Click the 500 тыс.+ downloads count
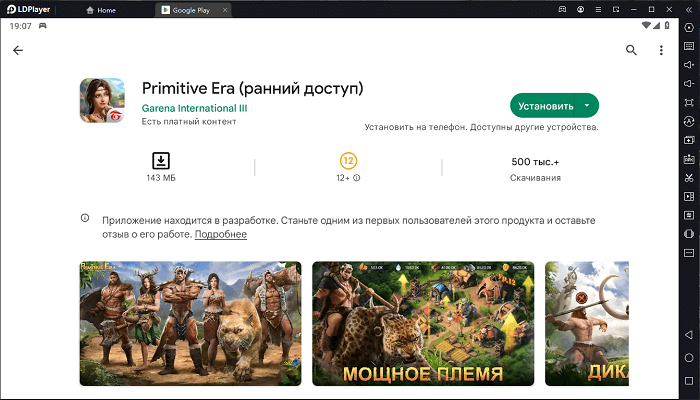 click(535, 162)
